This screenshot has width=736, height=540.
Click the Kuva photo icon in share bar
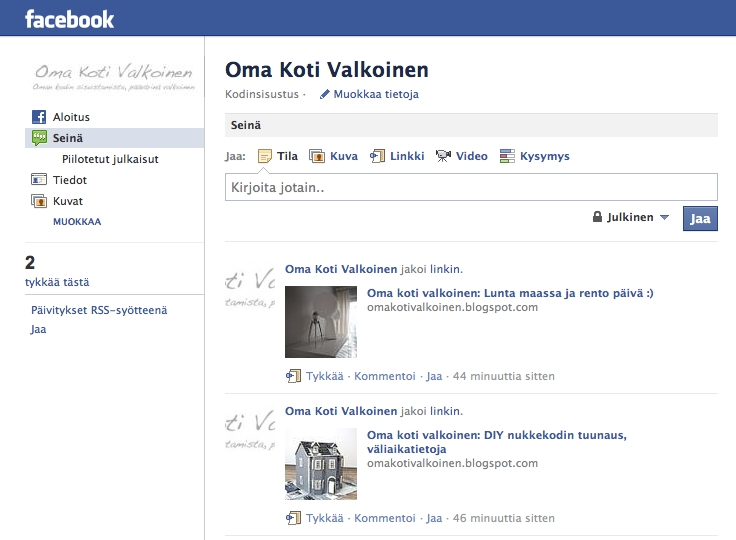click(317, 156)
